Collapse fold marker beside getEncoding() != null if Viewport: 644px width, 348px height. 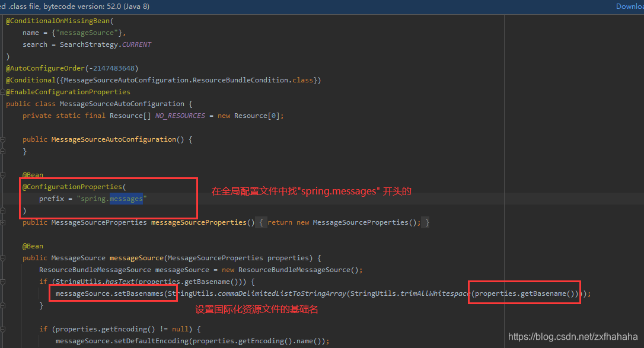click(x=2, y=329)
